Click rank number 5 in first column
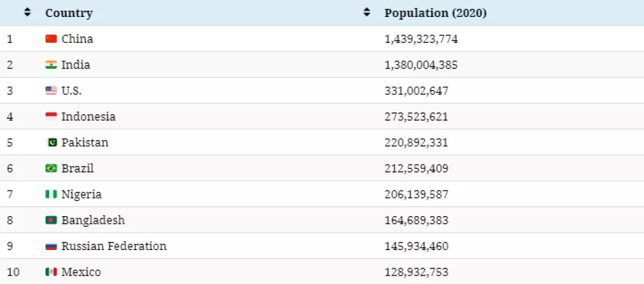Viewport: 644px width, 284px height. point(10,143)
